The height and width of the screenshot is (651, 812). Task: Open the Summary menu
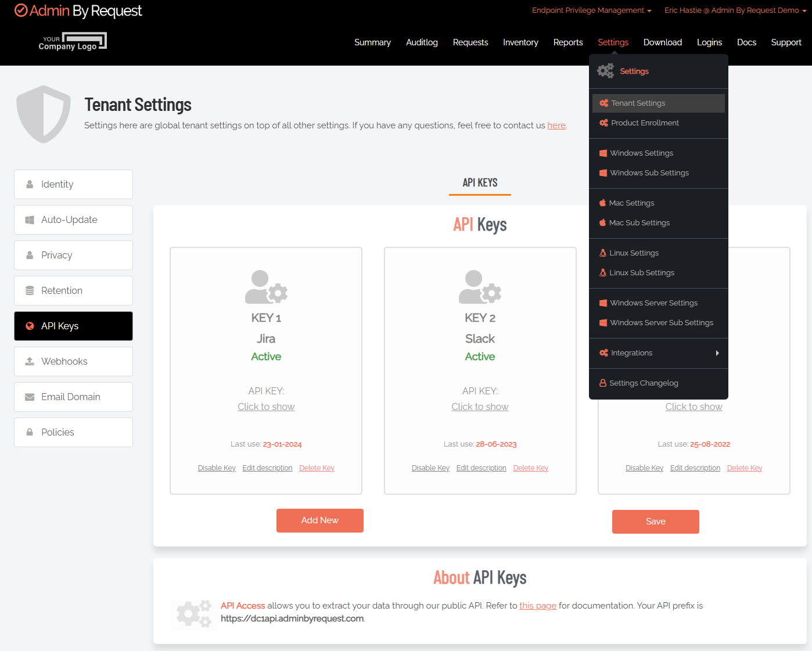click(372, 42)
